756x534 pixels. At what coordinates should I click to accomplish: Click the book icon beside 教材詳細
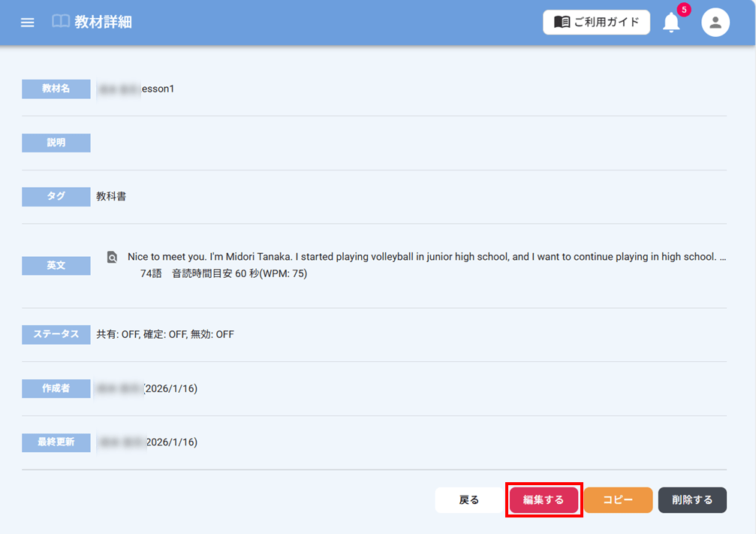61,22
